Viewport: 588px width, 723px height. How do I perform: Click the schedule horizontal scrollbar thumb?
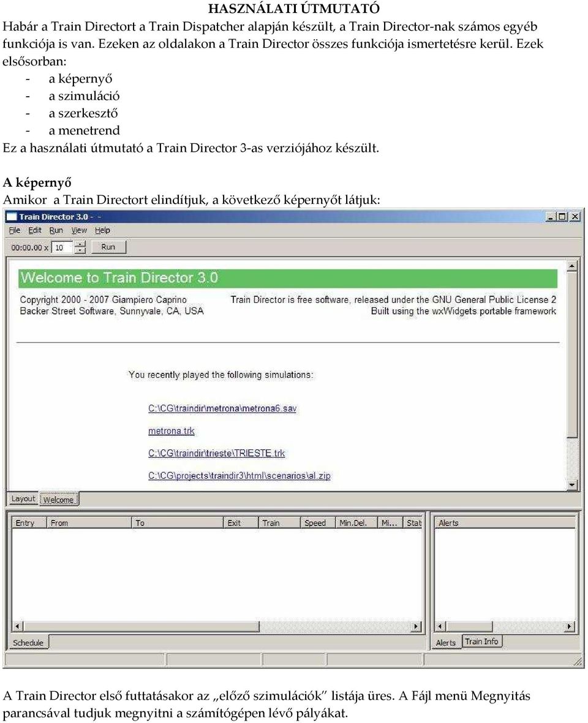point(141,627)
